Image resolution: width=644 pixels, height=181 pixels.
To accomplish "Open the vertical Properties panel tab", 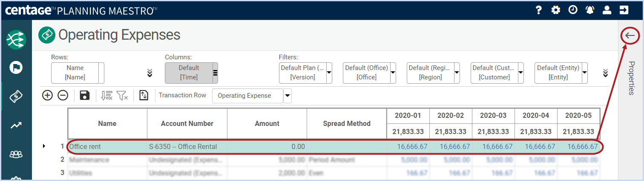I will (x=631, y=78).
